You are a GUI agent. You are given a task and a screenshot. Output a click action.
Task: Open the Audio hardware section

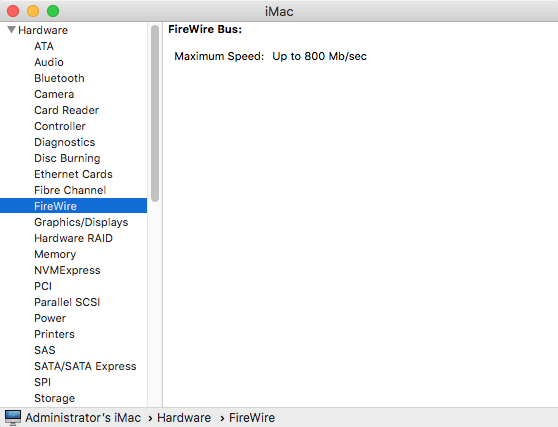pos(49,62)
